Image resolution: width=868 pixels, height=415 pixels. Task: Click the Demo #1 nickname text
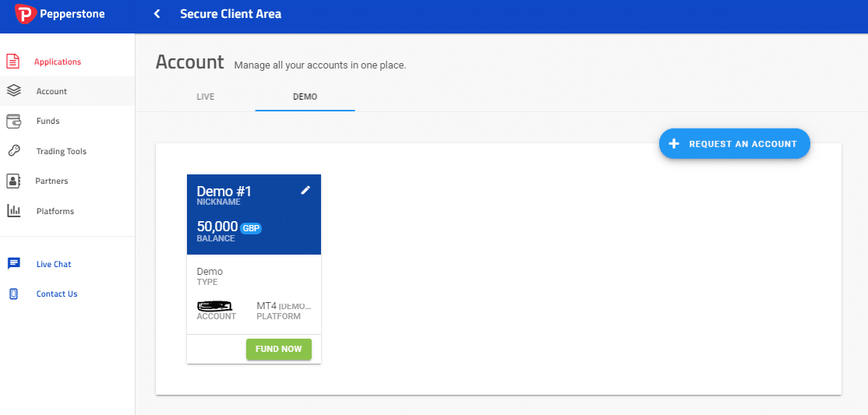pyautogui.click(x=224, y=192)
